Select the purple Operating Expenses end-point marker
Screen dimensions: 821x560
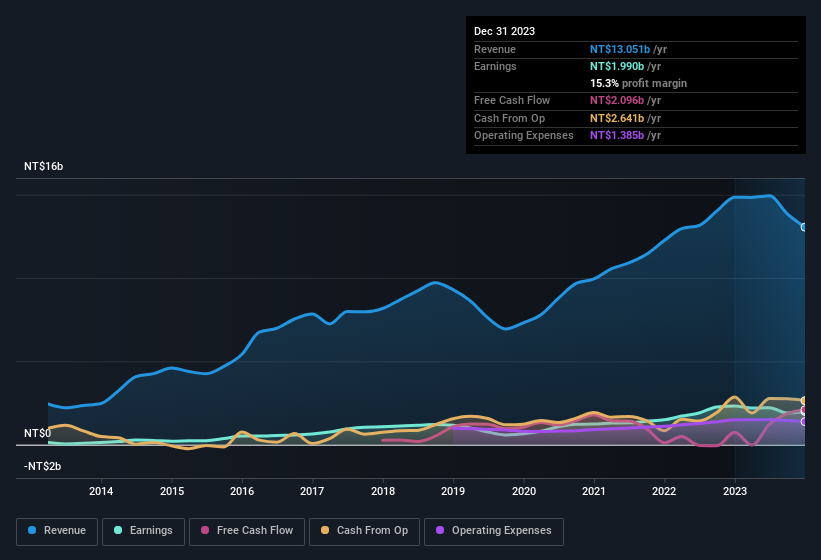click(x=804, y=421)
